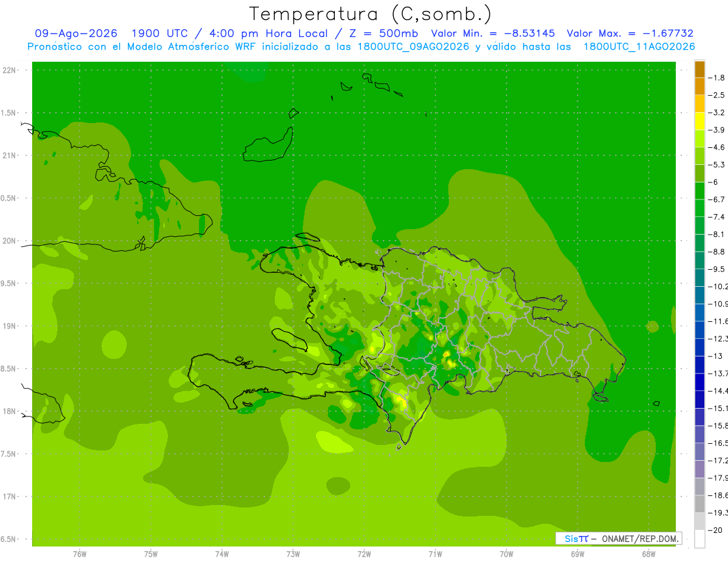Image resolution: width=728 pixels, height=562 pixels.
Task: Click the '22N' latitude axis label
Action: click(9, 70)
